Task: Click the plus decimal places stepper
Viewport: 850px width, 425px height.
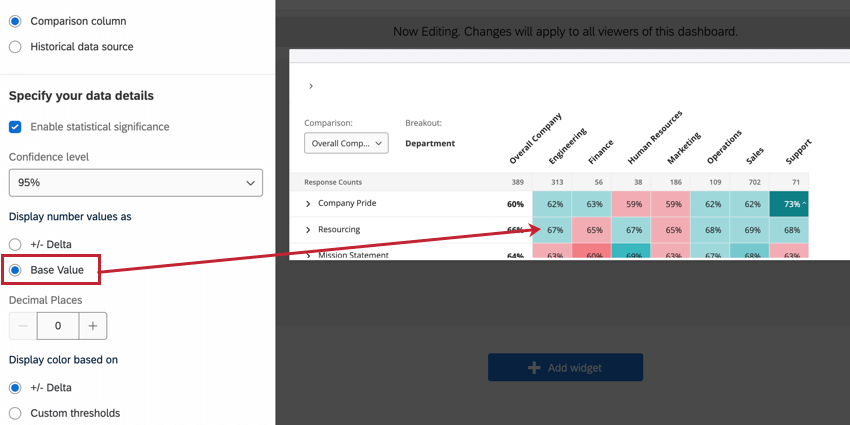Action: point(93,326)
